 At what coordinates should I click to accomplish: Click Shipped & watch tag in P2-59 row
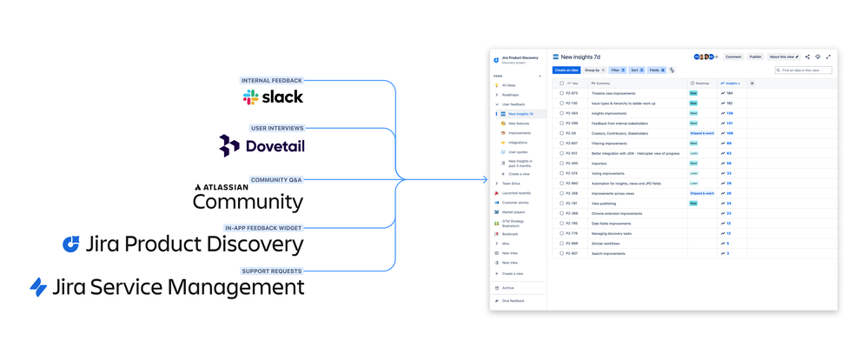tap(702, 133)
